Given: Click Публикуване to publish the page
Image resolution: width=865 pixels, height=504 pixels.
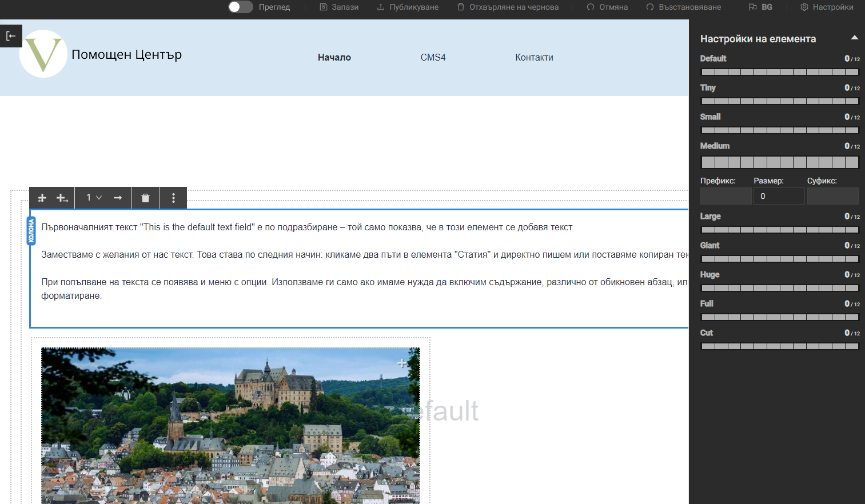Looking at the screenshot, I should pyautogui.click(x=408, y=7).
